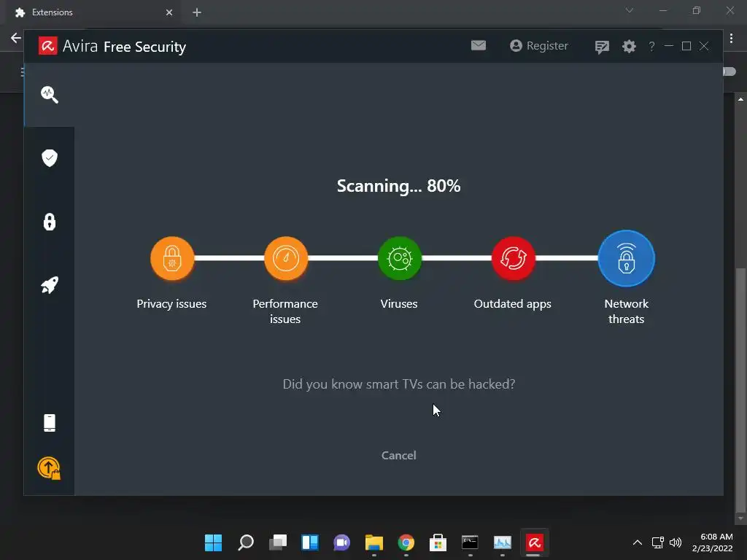Show hidden system tray icons
Viewport: 747px width, 560px height.
[638, 542]
